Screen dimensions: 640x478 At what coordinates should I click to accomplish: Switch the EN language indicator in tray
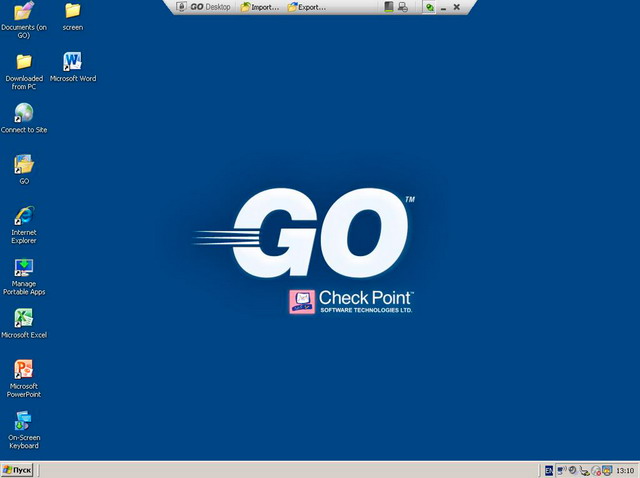(x=548, y=469)
